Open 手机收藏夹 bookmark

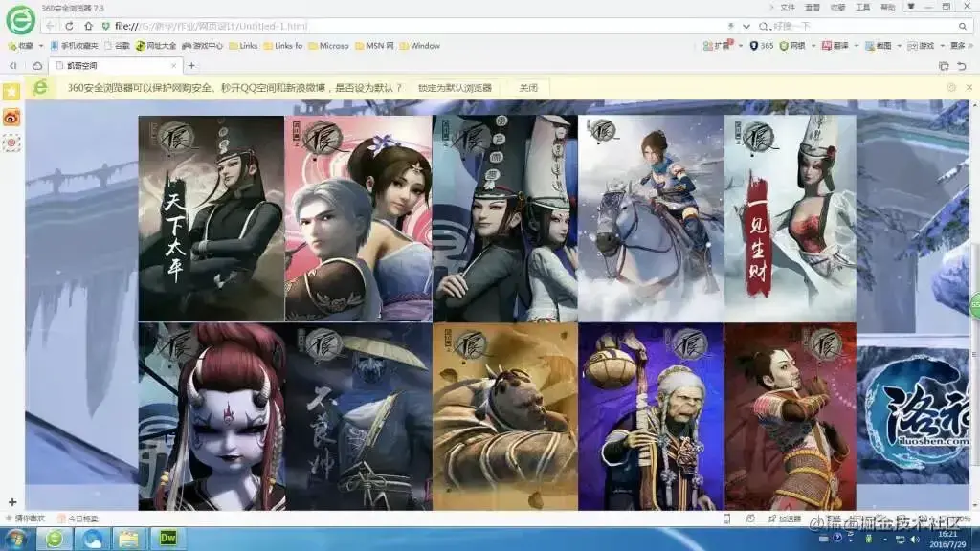75,46
